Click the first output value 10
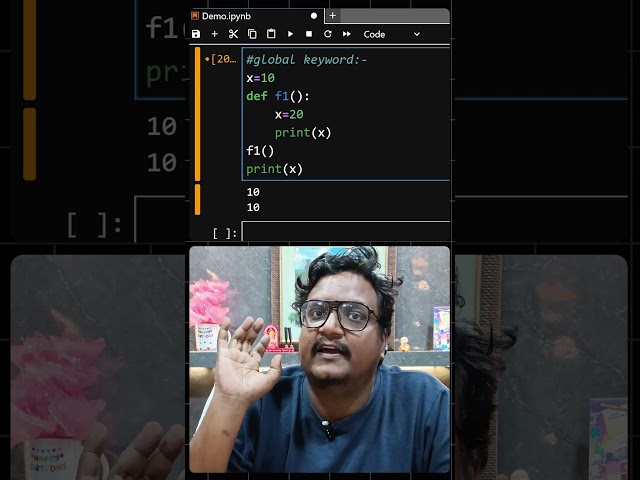The image size is (640, 480). coord(253,192)
